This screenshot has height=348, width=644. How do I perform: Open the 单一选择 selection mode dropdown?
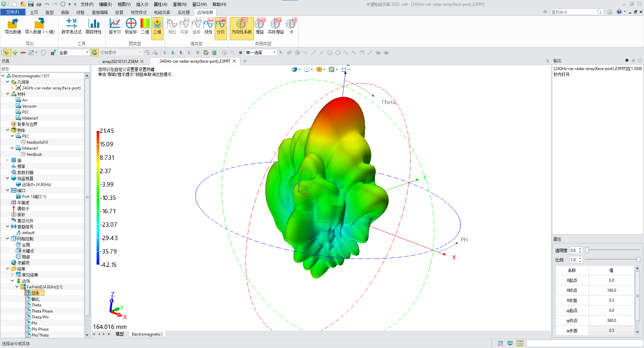click(x=274, y=53)
